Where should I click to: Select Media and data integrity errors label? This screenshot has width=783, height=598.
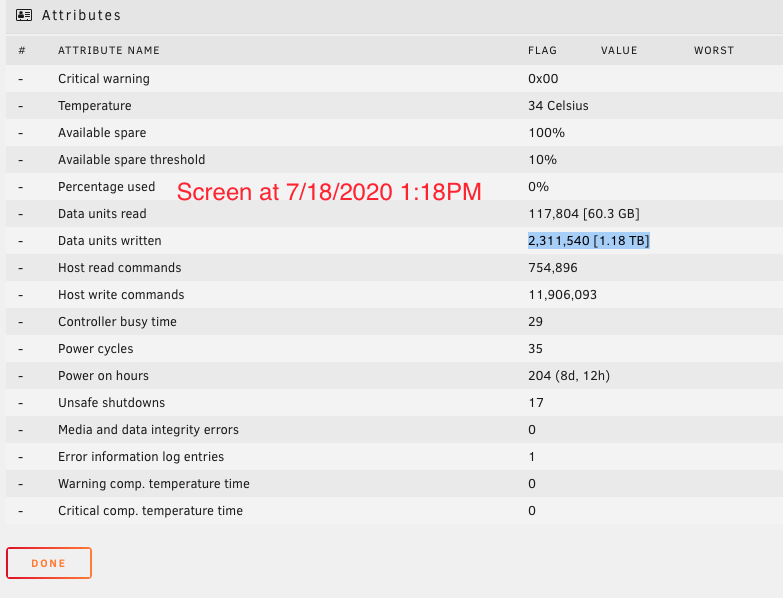pos(148,429)
